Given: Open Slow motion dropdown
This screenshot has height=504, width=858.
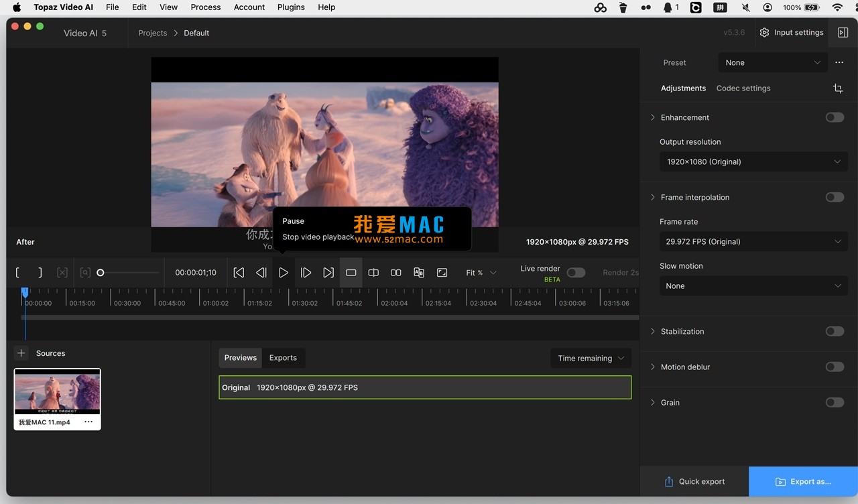Looking at the screenshot, I should pos(753,286).
